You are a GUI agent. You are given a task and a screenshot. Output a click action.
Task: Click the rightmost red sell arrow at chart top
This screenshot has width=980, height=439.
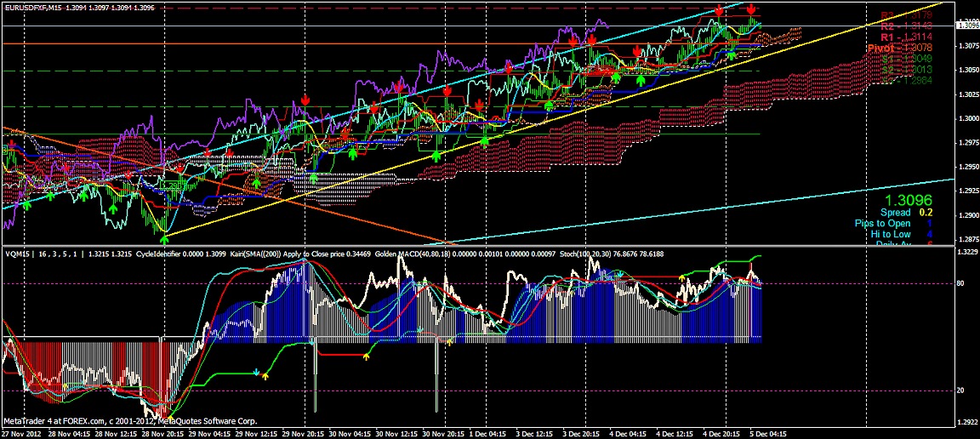click(x=752, y=9)
